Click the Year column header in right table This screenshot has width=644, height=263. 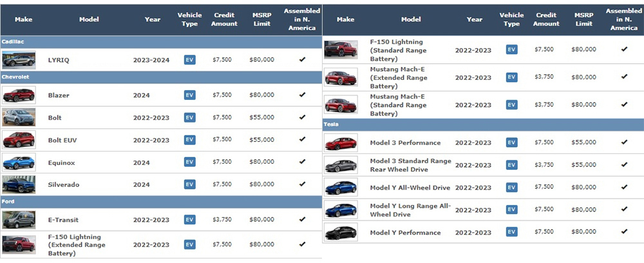(x=475, y=19)
